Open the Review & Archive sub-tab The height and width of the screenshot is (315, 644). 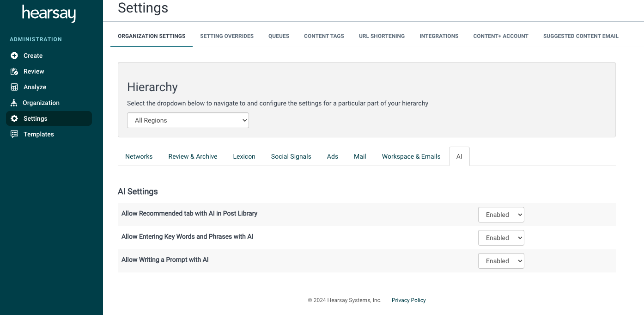(193, 156)
